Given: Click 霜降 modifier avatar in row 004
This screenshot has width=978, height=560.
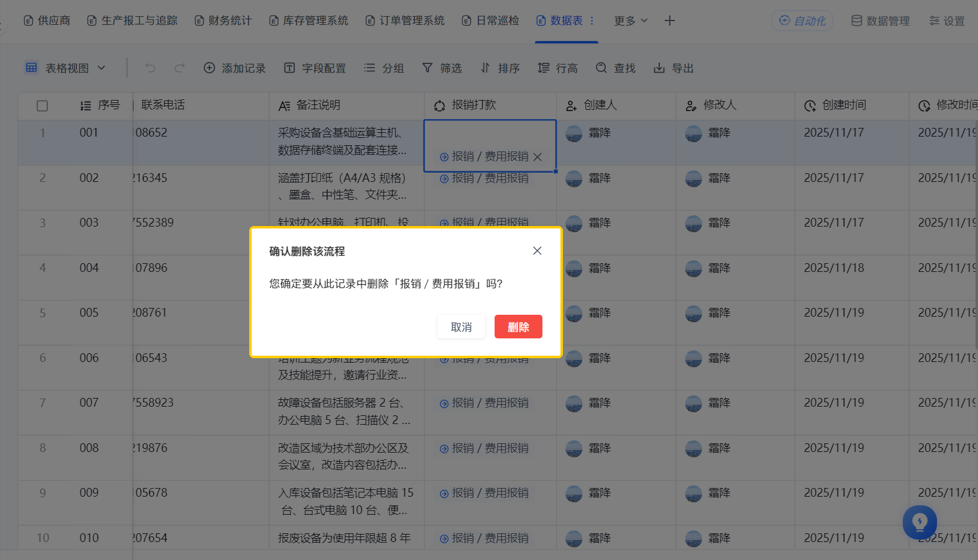Looking at the screenshot, I should coord(693,269).
